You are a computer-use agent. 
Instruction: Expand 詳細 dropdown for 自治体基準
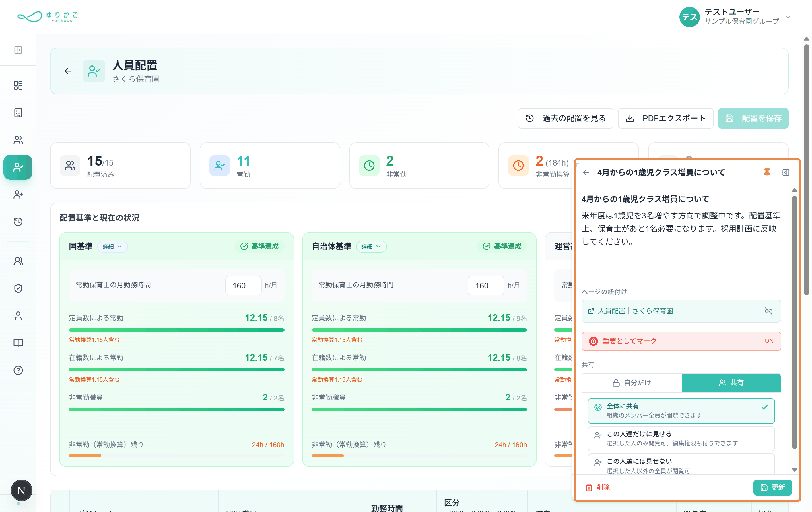371,246
